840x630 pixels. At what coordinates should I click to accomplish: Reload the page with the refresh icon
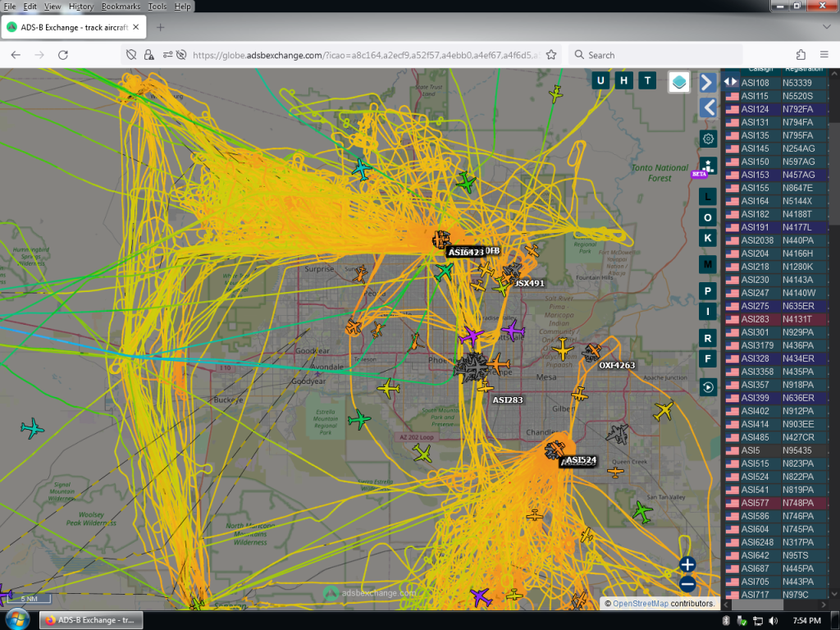point(62,55)
